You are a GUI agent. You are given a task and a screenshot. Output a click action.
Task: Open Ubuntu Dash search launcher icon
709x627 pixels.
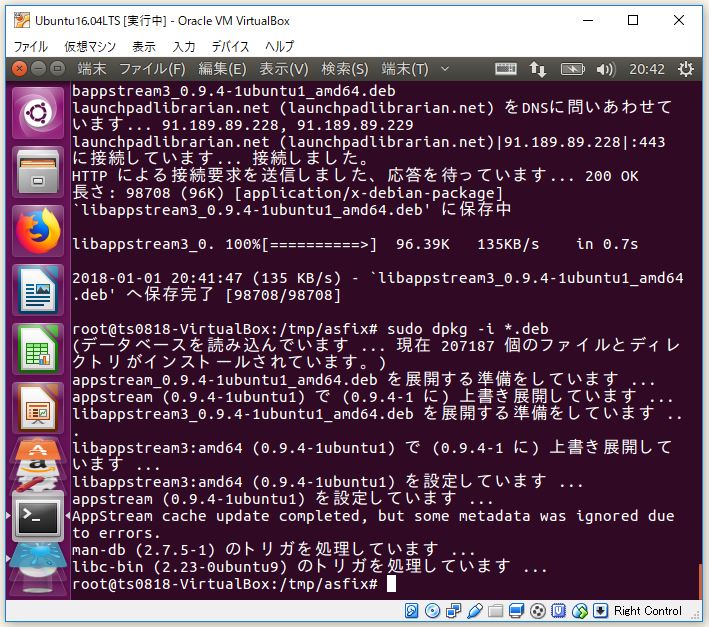click(38, 113)
